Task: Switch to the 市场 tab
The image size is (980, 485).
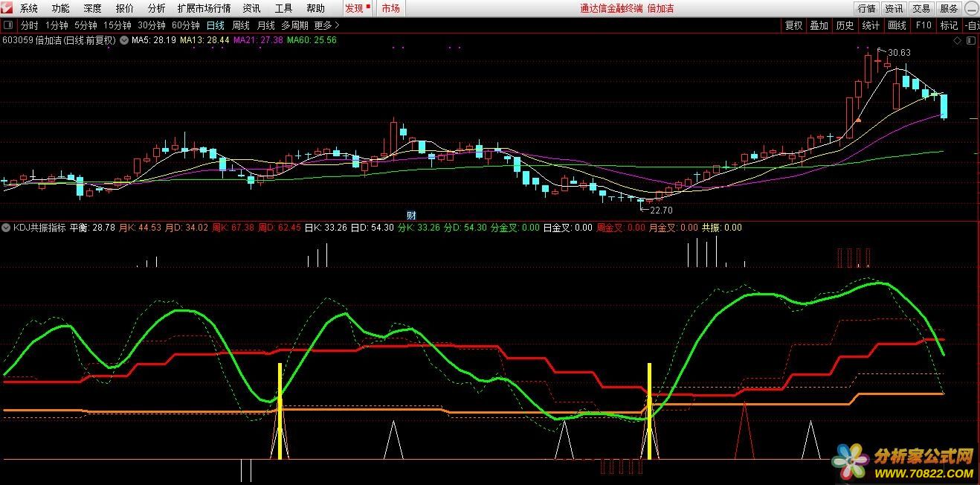Action: [390, 8]
